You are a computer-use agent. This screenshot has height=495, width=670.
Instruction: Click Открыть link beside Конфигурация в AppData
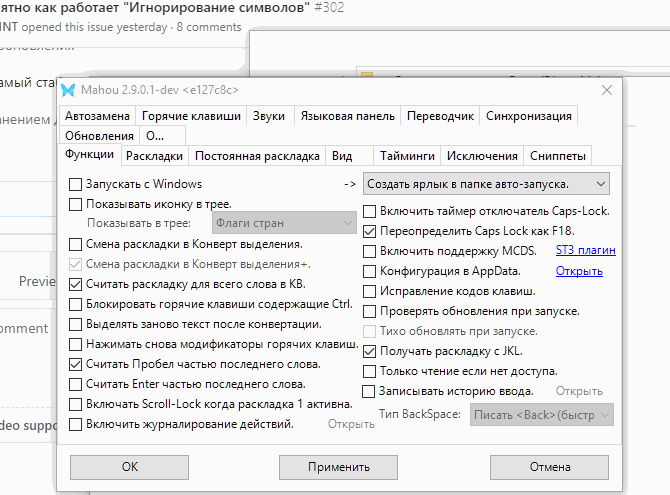pyautogui.click(x=579, y=271)
